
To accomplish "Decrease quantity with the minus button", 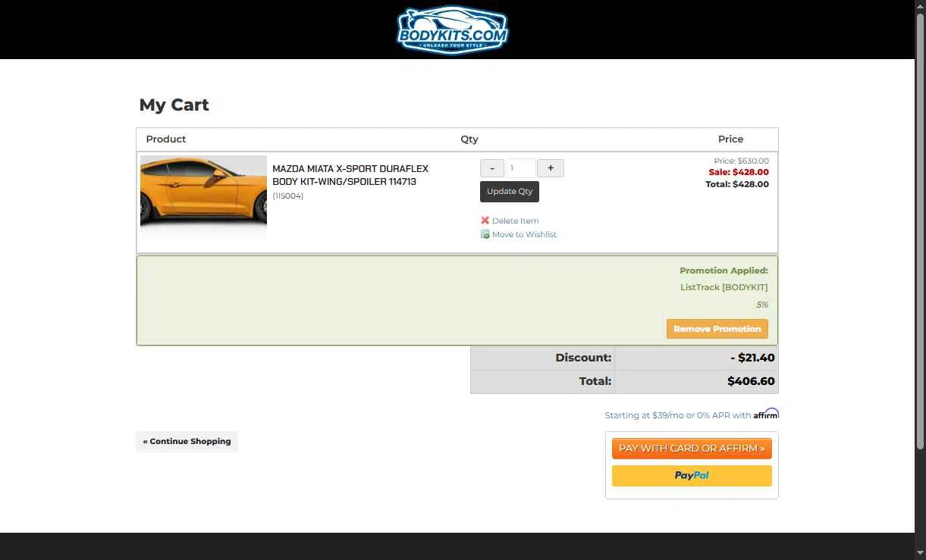I will pos(492,168).
